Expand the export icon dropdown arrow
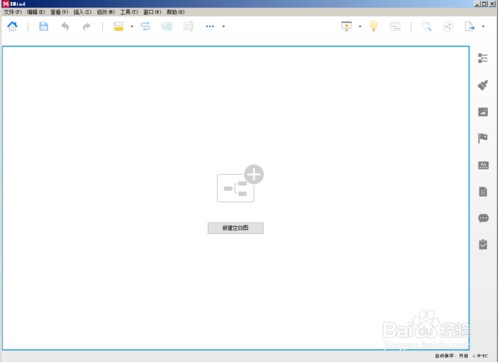Image resolution: width=498 pixels, height=362 pixels. [483, 26]
